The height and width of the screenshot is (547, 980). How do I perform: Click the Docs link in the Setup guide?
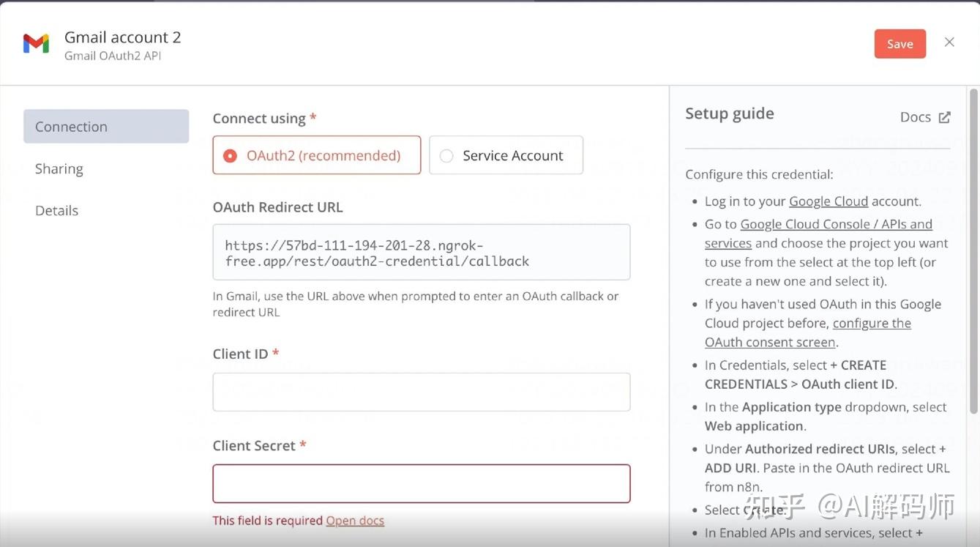point(915,116)
